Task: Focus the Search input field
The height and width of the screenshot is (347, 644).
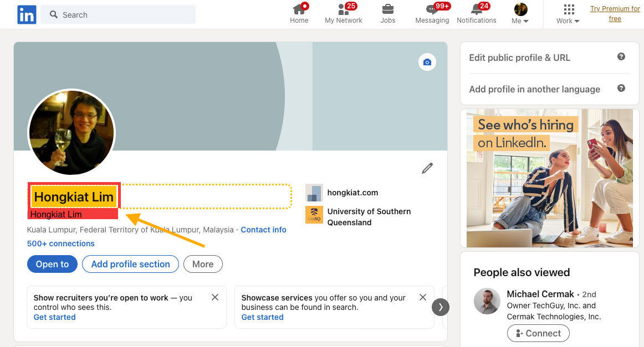Action: click(118, 15)
